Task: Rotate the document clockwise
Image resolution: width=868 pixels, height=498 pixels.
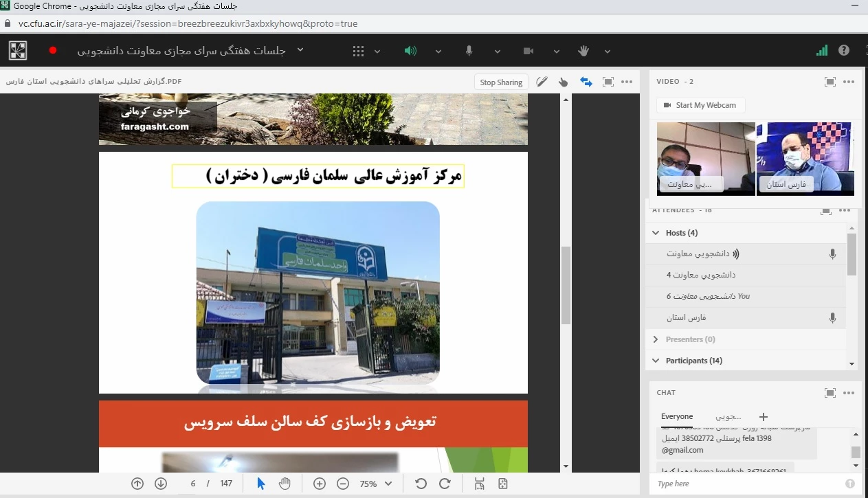Action: pos(445,484)
